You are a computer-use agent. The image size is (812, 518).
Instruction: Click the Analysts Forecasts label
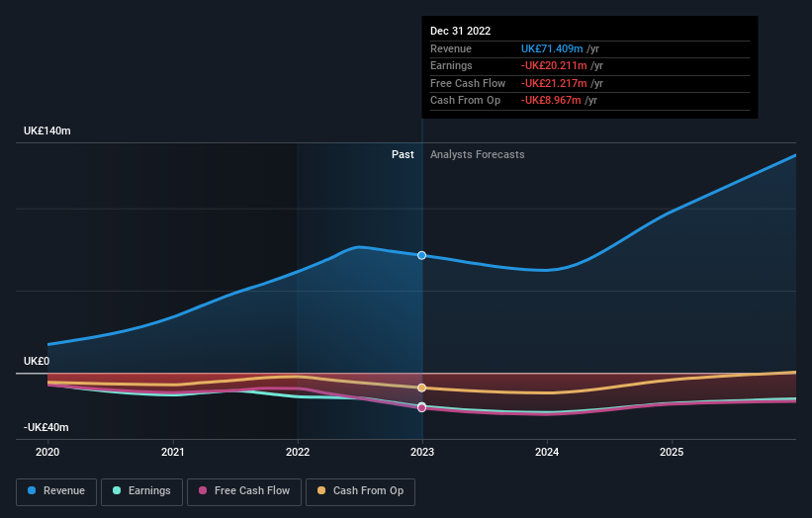tap(478, 154)
